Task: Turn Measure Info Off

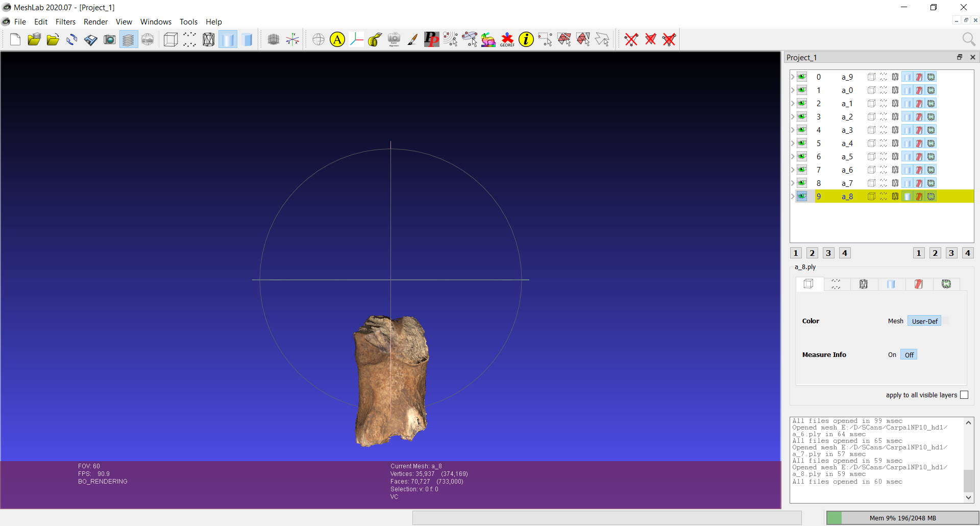Action: point(909,355)
